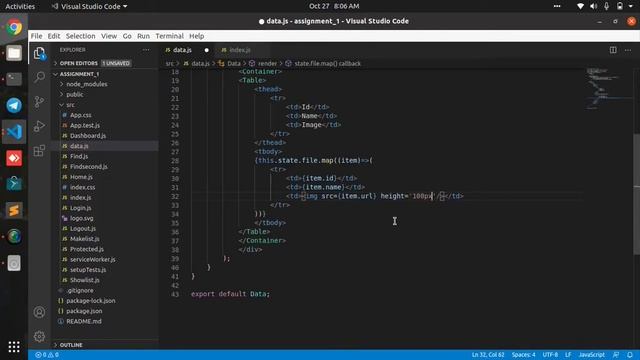Open serviceWorker.js in the explorer
Screen dimensions: 640x360
[x=93, y=259]
